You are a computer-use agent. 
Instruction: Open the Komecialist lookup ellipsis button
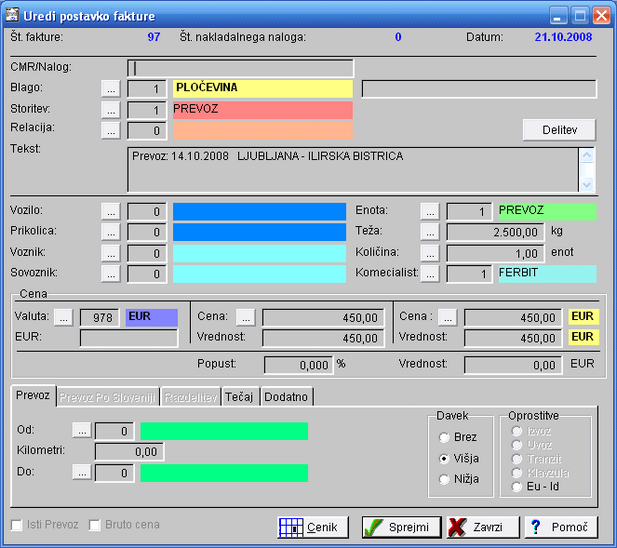pyautogui.click(x=430, y=273)
